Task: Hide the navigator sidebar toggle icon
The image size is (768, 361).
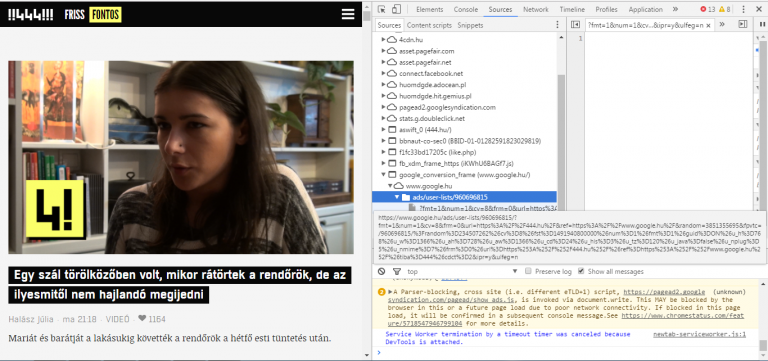Action: [x=576, y=24]
